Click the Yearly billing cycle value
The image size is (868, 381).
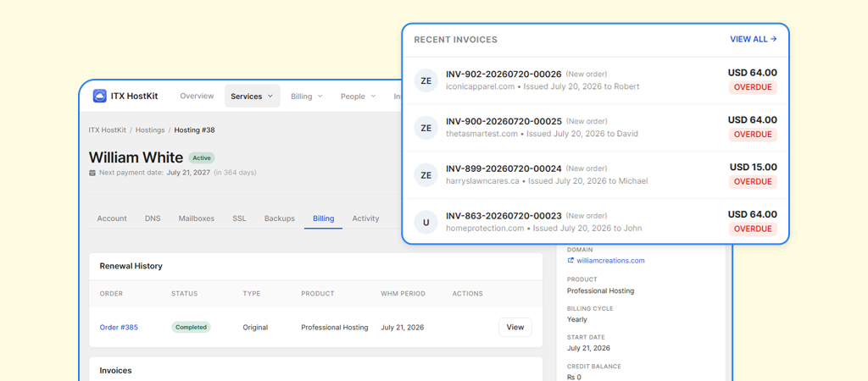576,320
